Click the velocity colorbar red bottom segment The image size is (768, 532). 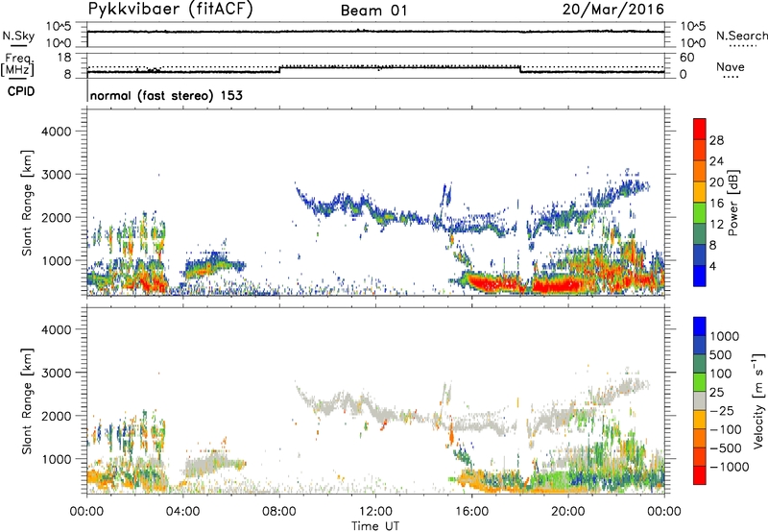tap(700, 475)
